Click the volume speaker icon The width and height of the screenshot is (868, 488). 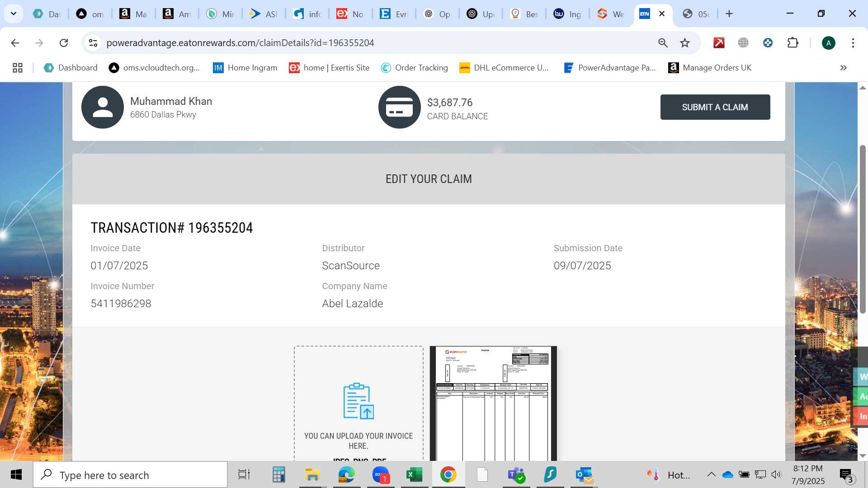click(776, 474)
